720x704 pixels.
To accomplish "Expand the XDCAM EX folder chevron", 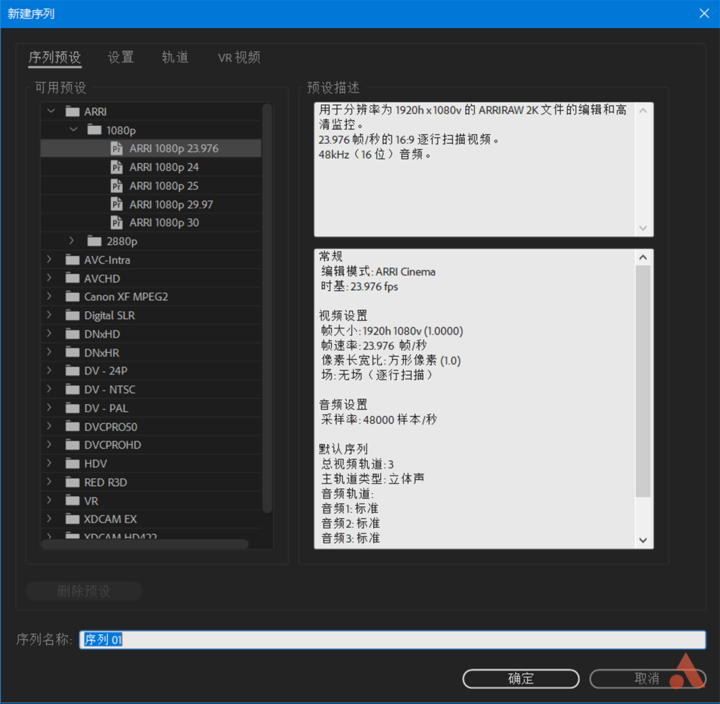I will pyautogui.click(x=49, y=518).
